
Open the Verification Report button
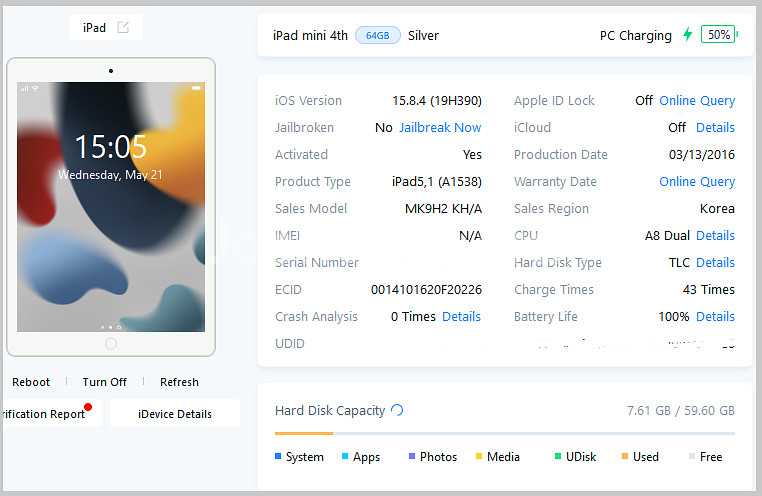click(x=51, y=413)
